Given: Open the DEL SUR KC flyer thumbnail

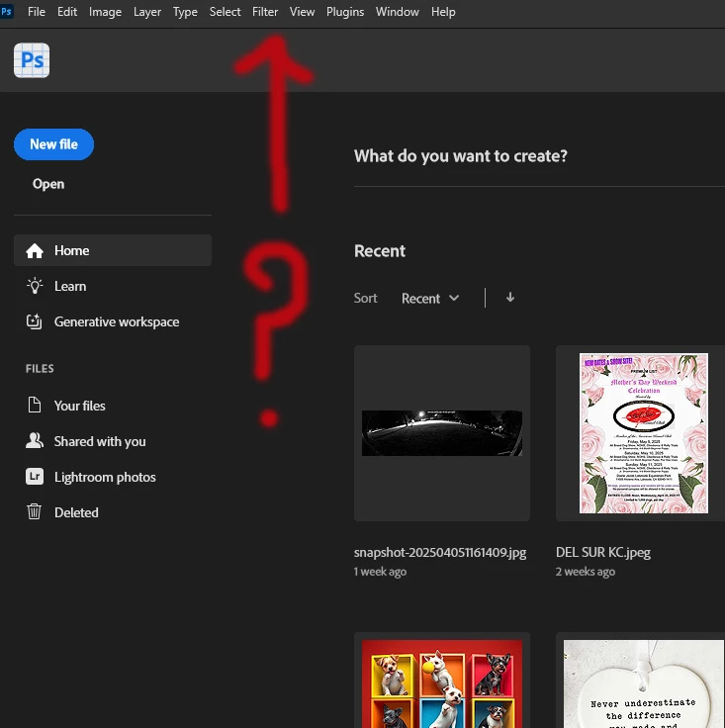Looking at the screenshot, I should (x=643, y=432).
